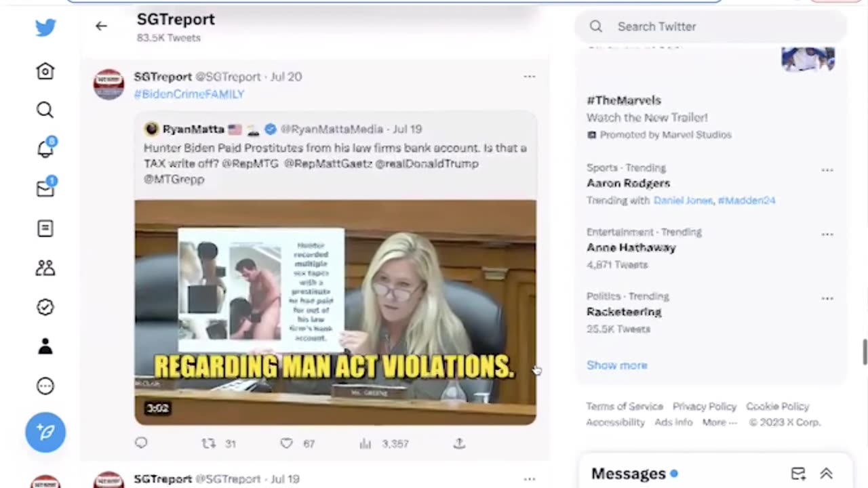Open Communities people icon in the sidebar
Image resolution: width=868 pixels, height=488 pixels.
coord(45,268)
